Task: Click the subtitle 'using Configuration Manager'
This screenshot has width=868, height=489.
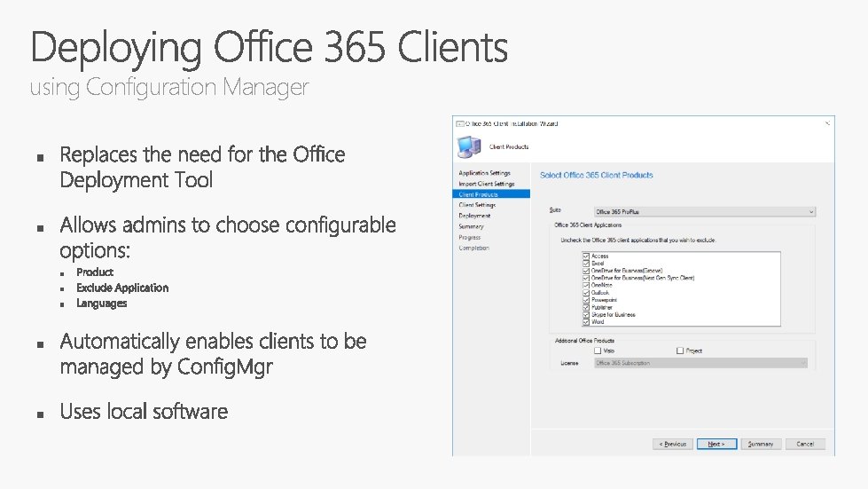Action: point(169,88)
